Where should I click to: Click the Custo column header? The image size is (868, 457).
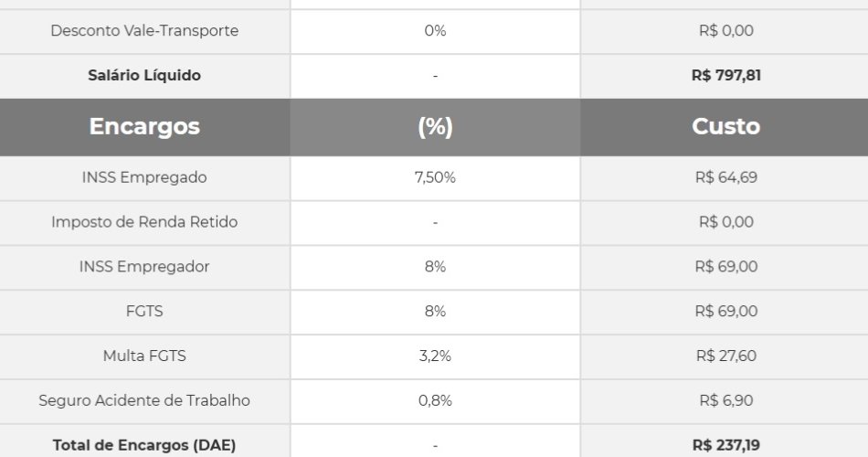[x=725, y=127]
